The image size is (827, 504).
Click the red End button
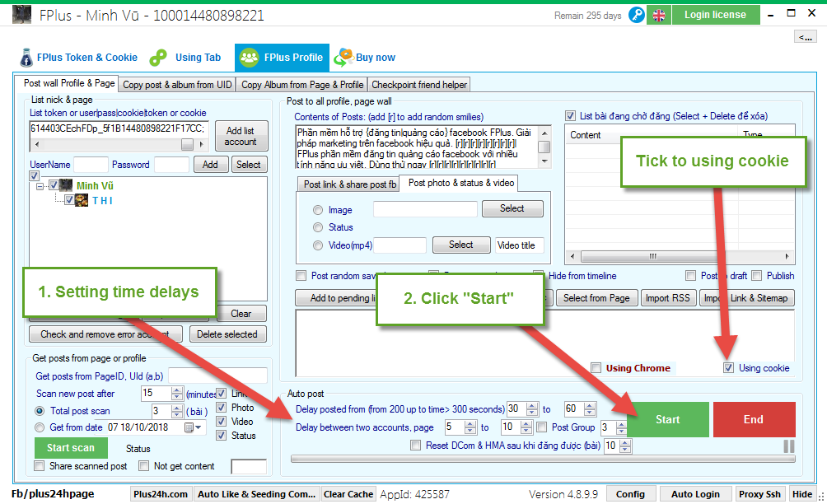755,420
